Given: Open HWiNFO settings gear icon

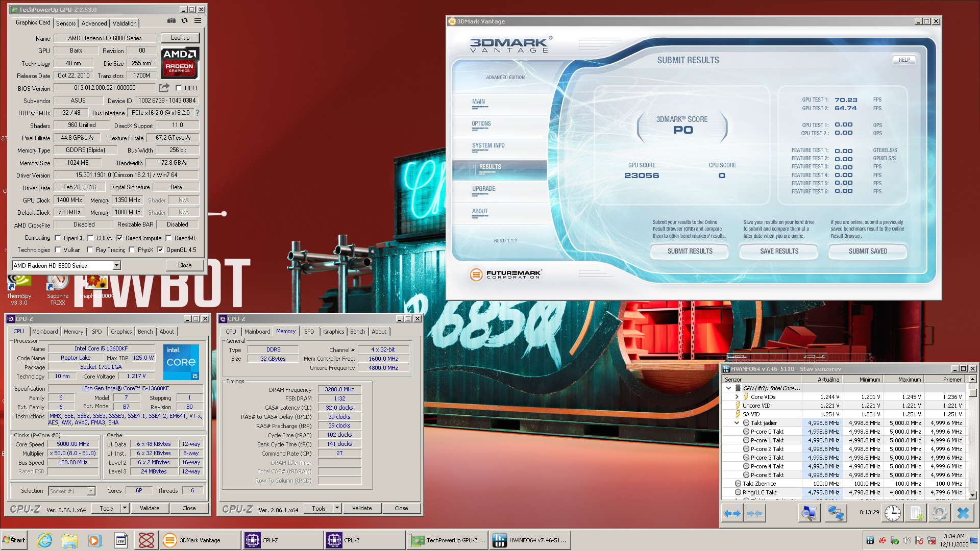Looking at the screenshot, I should (x=939, y=513).
